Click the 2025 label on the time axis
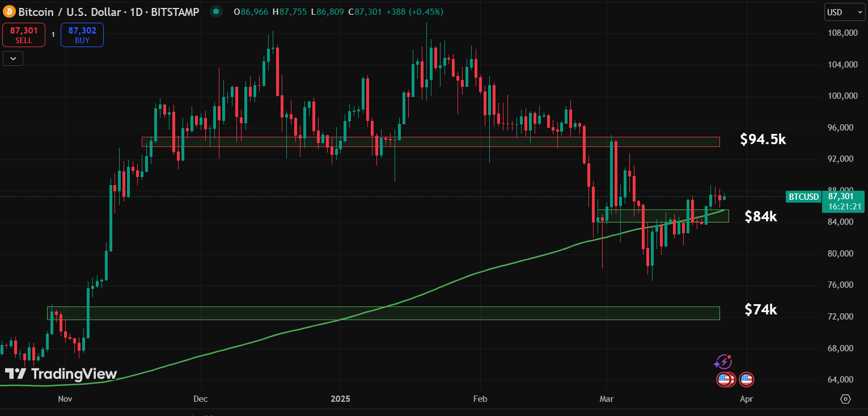 341,399
